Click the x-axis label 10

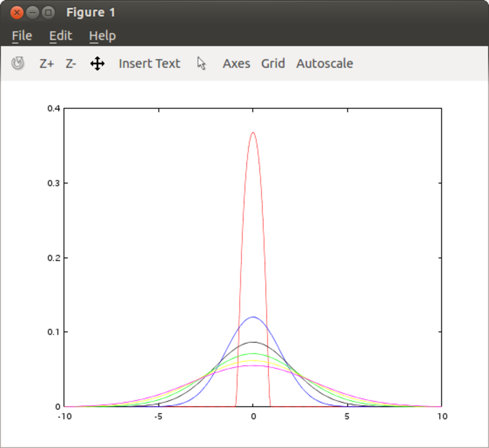442,416
